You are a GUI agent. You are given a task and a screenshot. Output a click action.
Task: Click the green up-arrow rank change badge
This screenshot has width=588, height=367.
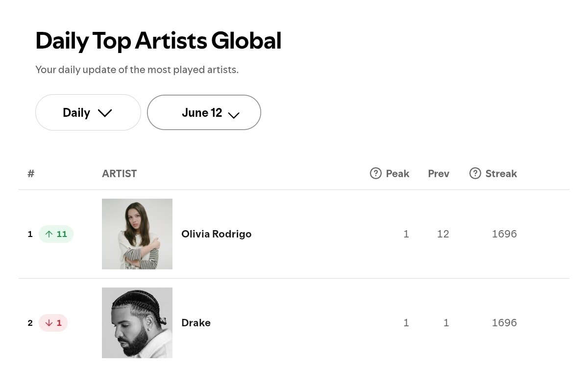click(x=56, y=234)
